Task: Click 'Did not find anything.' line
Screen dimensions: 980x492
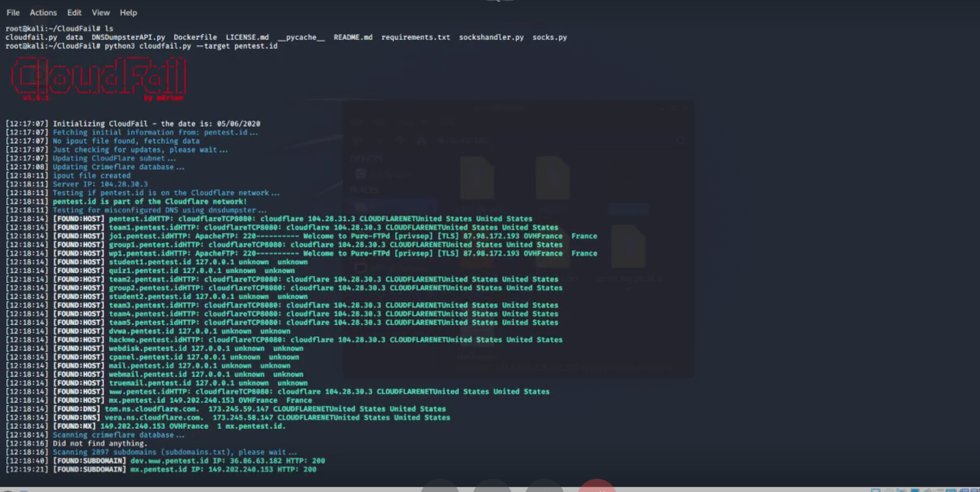Action: point(77,444)
